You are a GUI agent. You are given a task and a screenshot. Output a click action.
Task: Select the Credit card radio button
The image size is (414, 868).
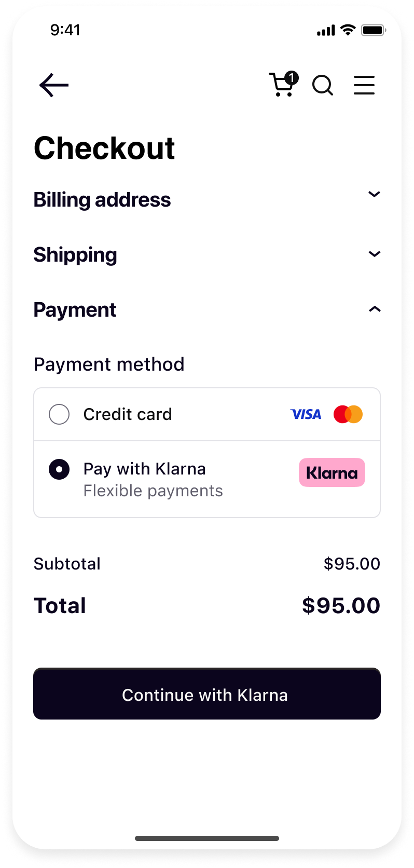(x=59, y=414)
